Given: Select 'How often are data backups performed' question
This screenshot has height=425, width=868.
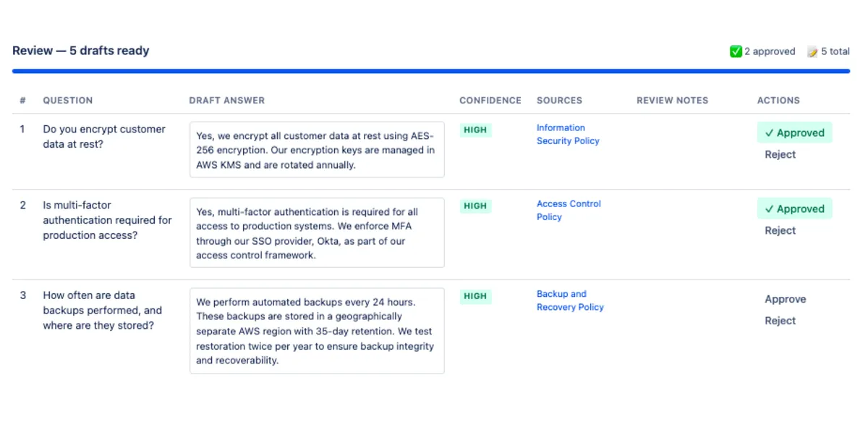Looking at the screenshot, I should [x=102, y=311].
